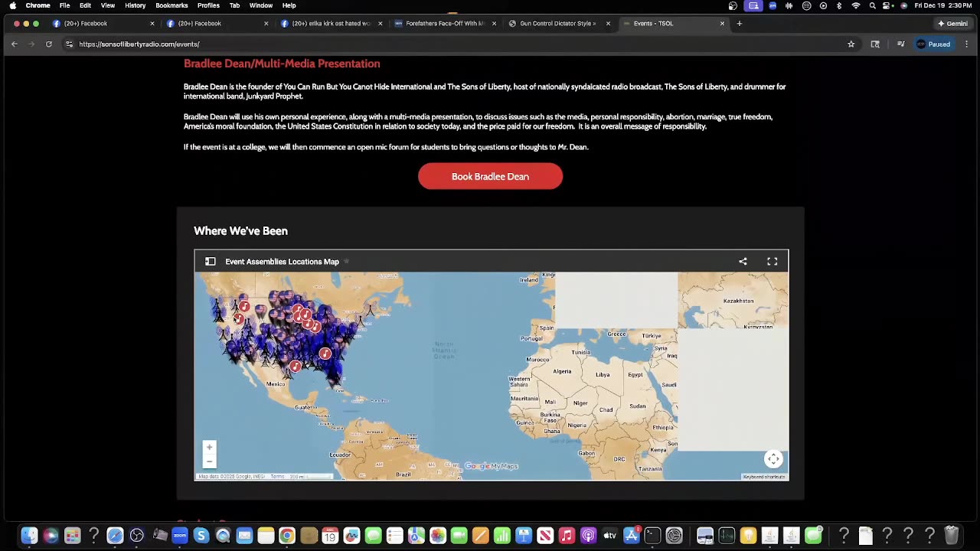This screenshot has height=551, width=980.
Task: View site information for this page
Action: pyautogui.click(x=69, y=44)
